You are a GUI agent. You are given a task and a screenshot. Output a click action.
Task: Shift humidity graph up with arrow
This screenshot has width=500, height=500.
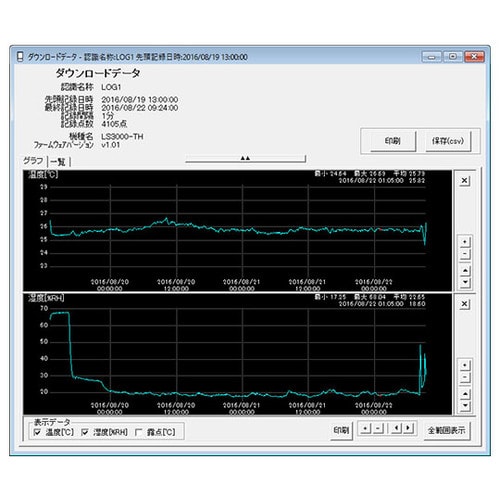465,394
